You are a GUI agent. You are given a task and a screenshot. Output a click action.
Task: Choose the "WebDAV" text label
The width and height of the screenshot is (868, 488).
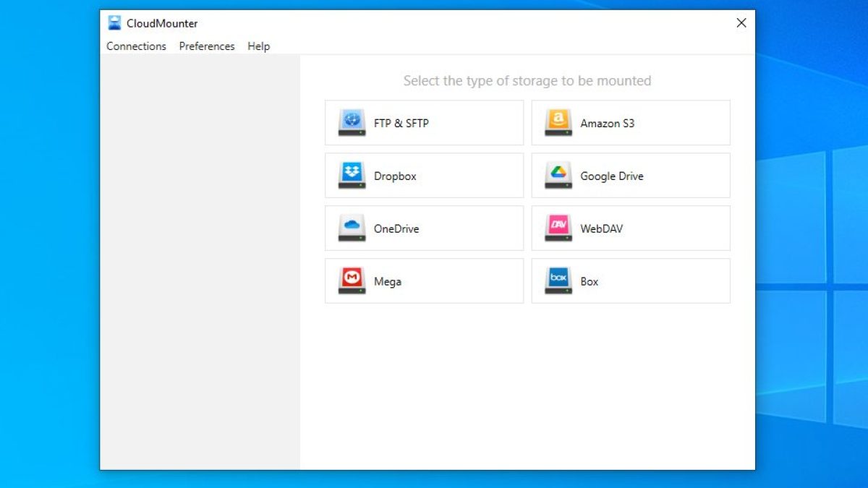pyautogui.click(x=601, y=229)
